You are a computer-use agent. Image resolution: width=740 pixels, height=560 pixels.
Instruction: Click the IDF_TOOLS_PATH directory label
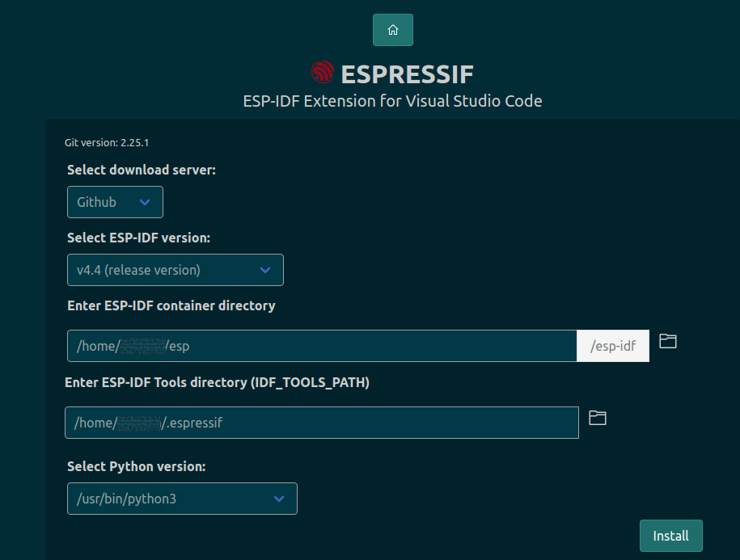(217, 382)
